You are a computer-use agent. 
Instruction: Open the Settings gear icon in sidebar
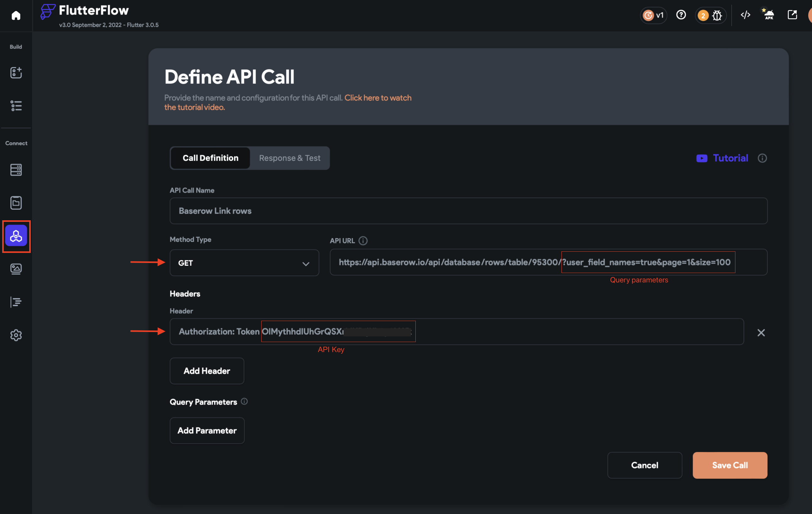pos(16,335)
